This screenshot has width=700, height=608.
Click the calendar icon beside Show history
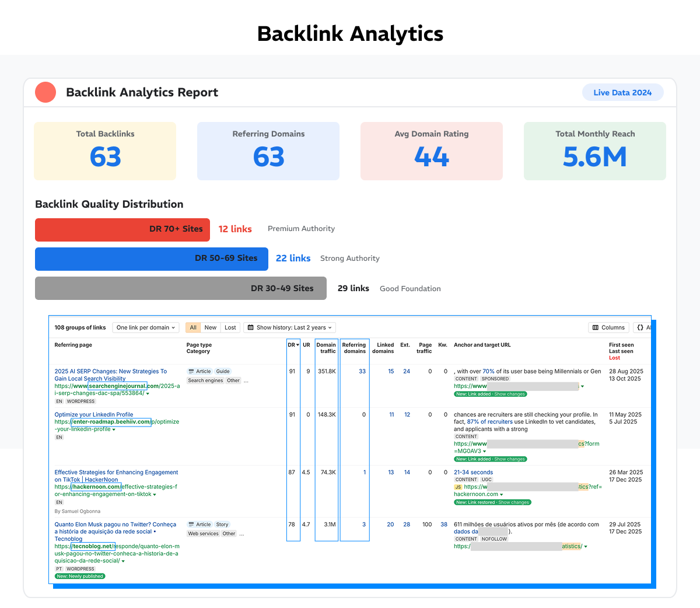[x=251, y=328]
